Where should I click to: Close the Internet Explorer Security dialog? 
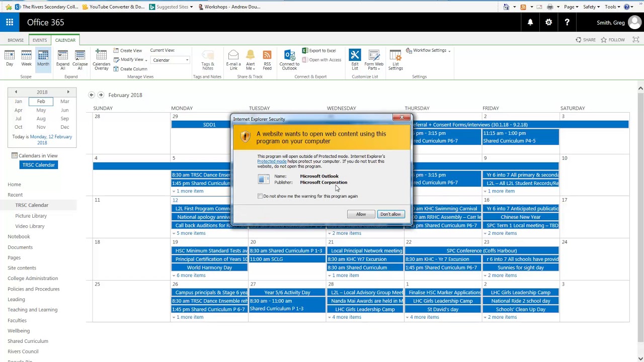401,118
